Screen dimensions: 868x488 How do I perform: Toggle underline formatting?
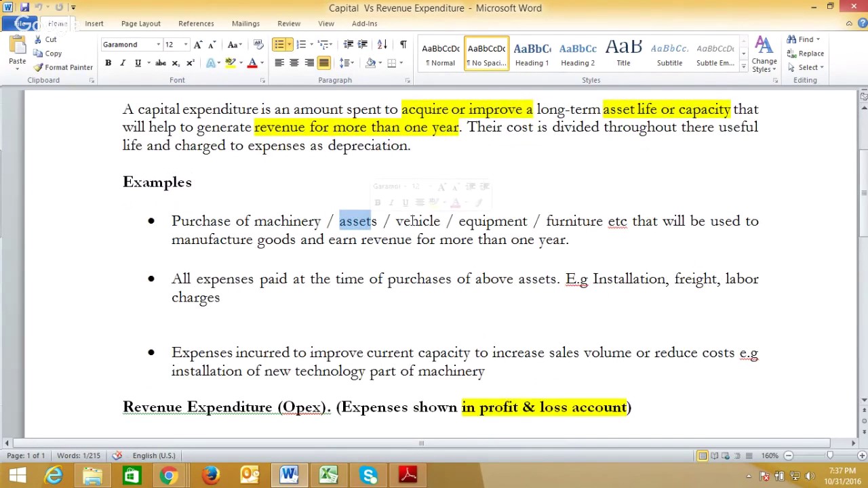[138, 63]
